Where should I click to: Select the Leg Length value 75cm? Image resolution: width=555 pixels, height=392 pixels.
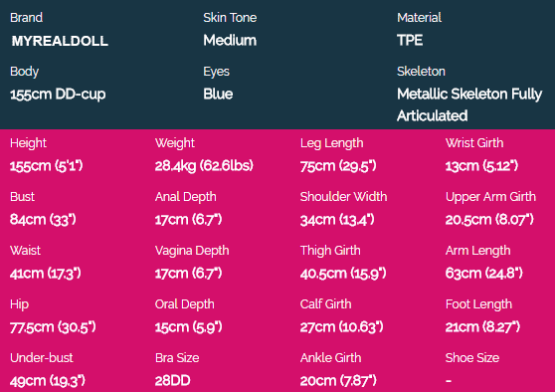(x=338, y=166)
